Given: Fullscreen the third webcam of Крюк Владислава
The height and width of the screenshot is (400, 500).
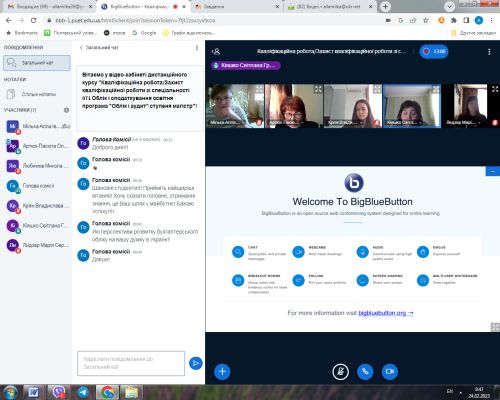Looking at the screenshot, I should 377,89.
